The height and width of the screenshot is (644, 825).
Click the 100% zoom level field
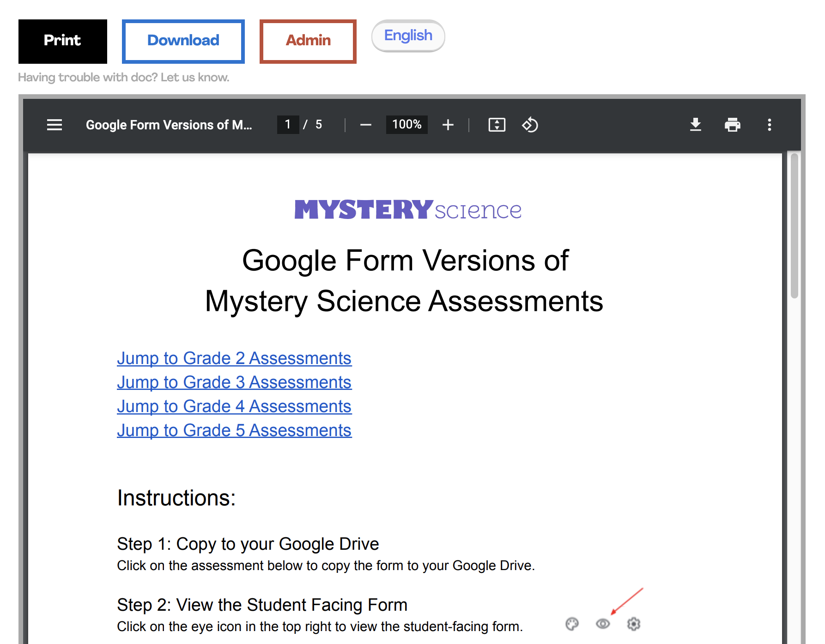point(406,125)
